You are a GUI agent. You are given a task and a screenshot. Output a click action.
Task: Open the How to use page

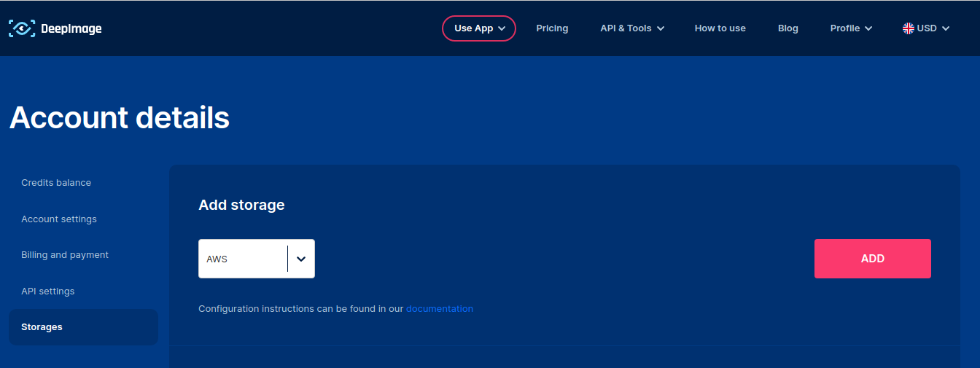(x=720, y=28)
